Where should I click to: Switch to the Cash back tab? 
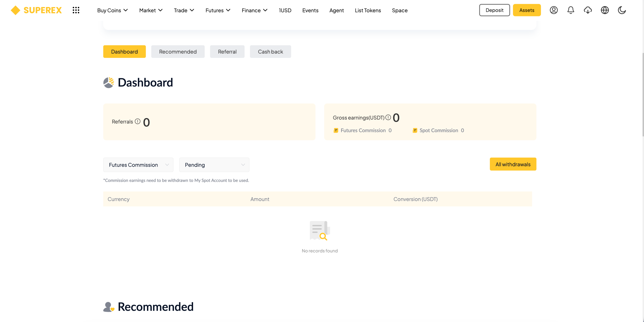pos(270,52)
